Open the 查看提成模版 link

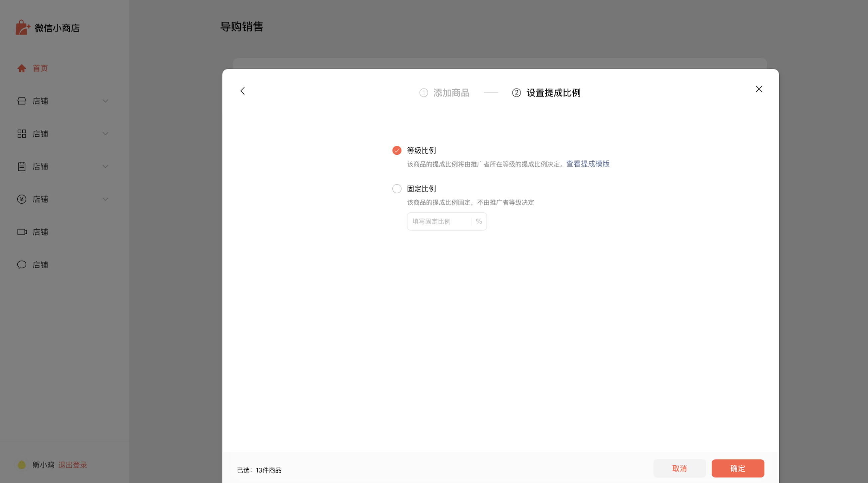(x=588, y=164)
